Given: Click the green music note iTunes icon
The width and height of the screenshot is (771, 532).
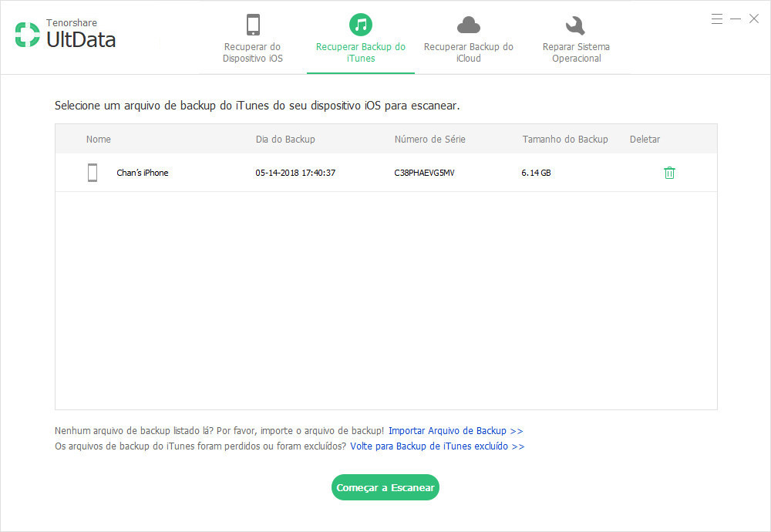Looking at the screenshot, I should point(360,25).
